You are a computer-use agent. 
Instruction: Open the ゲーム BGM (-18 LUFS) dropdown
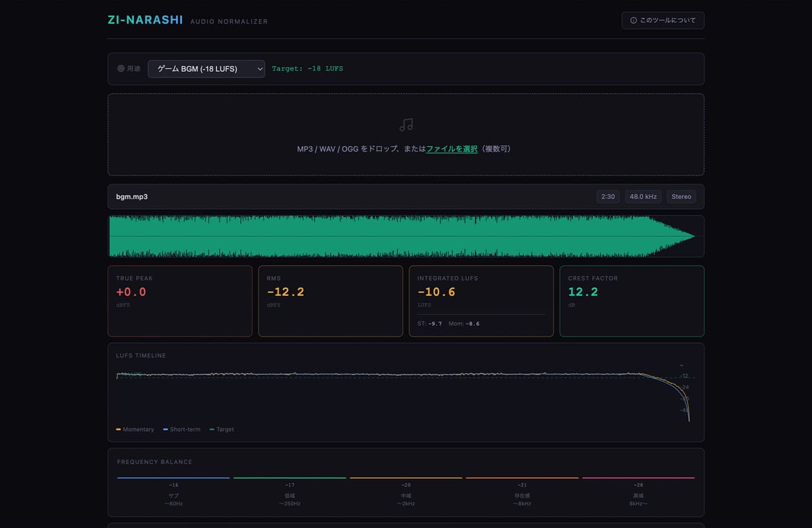pos(206,68)
